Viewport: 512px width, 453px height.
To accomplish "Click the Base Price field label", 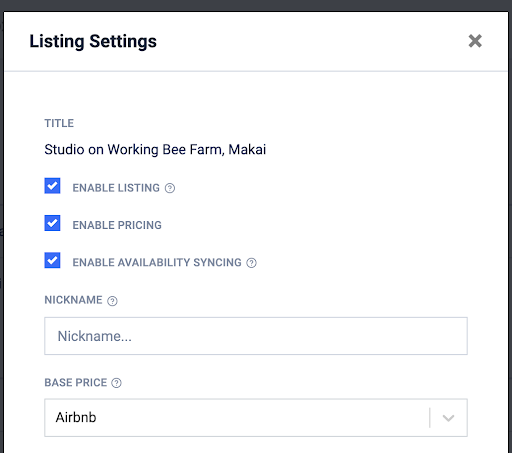I will pyautogui.click(x=76, y=383).
